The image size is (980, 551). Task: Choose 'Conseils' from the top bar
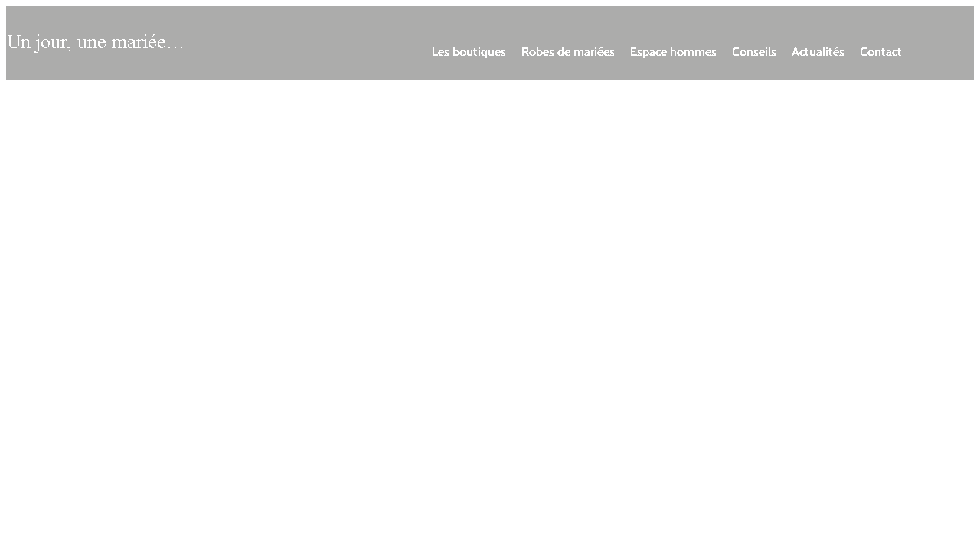click(753, 51)
